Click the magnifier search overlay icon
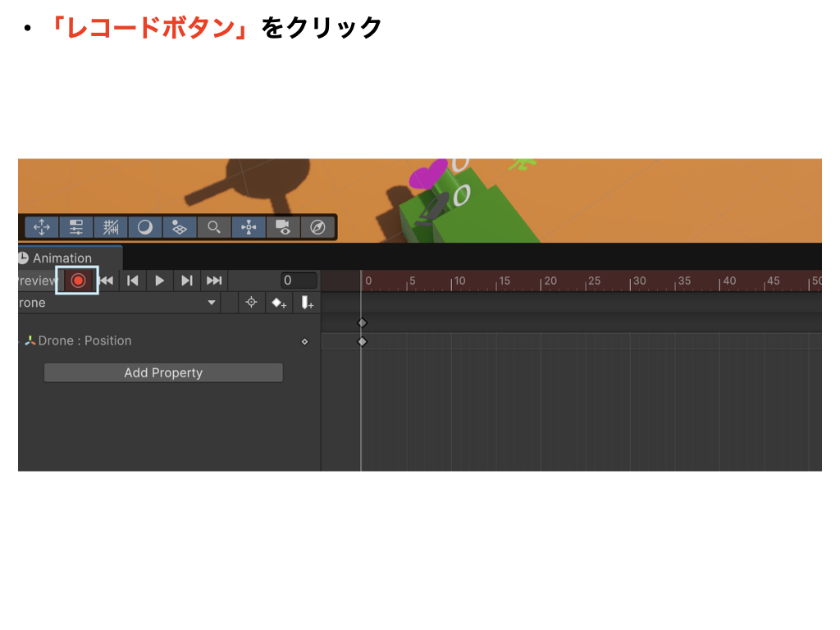840x630 pixels. coord(214,227)
